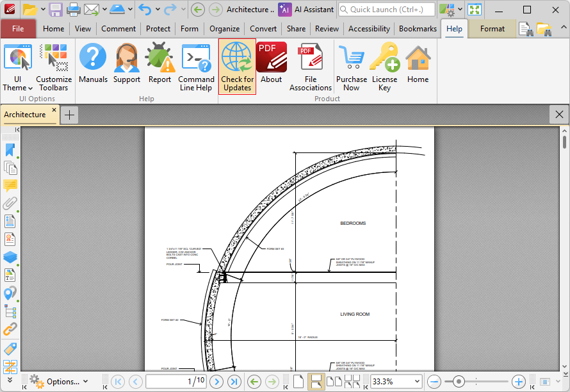The height and width of the screenshot is (392, 570).
Task: Toggle full screen mode icon
Action: (x=475, y=10)
